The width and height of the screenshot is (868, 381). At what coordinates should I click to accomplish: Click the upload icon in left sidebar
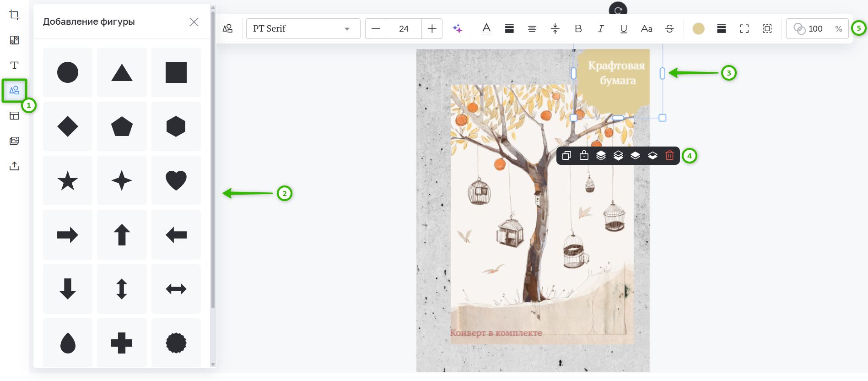coord(15,166)
